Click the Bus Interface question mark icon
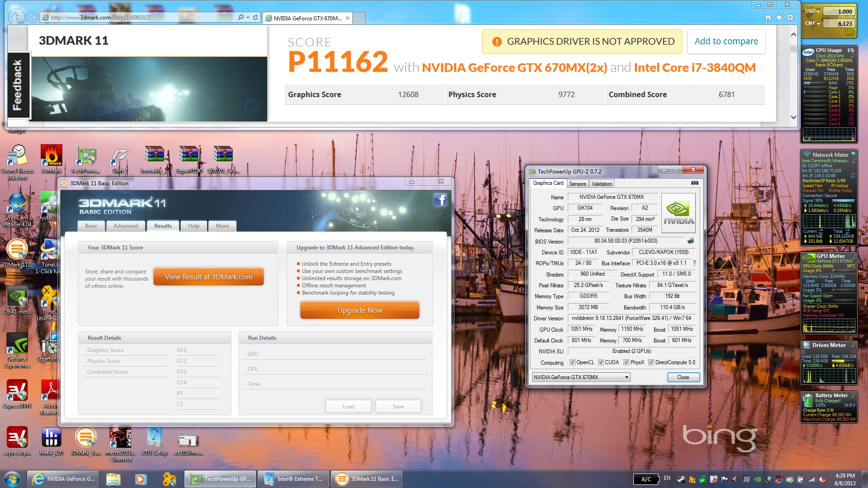 694,263
